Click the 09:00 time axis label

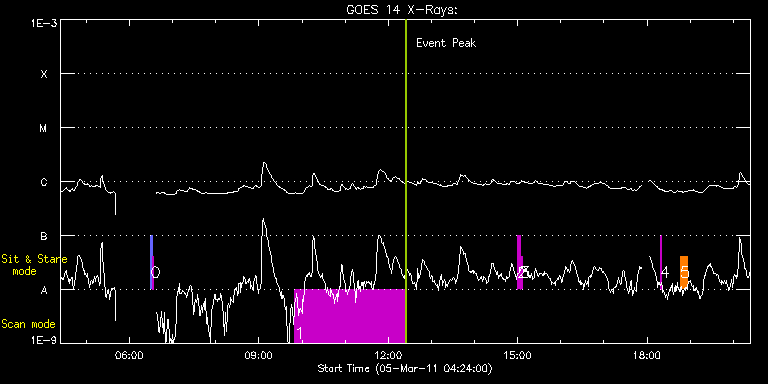pyautogui.click(x=259, y=354)
